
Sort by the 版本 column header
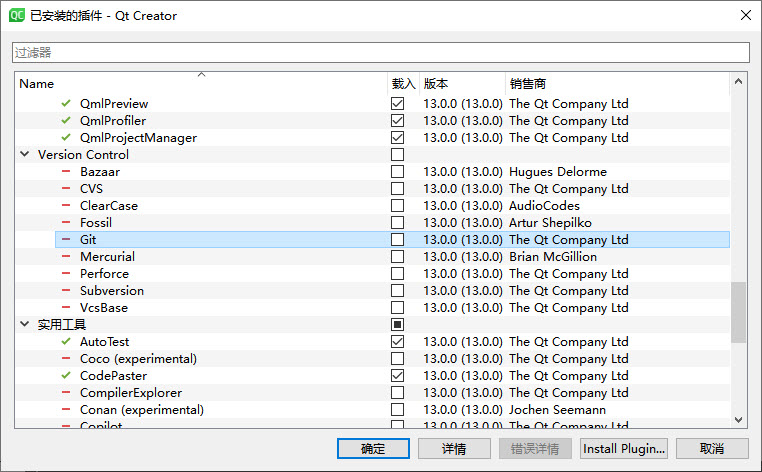pos(462,84)
